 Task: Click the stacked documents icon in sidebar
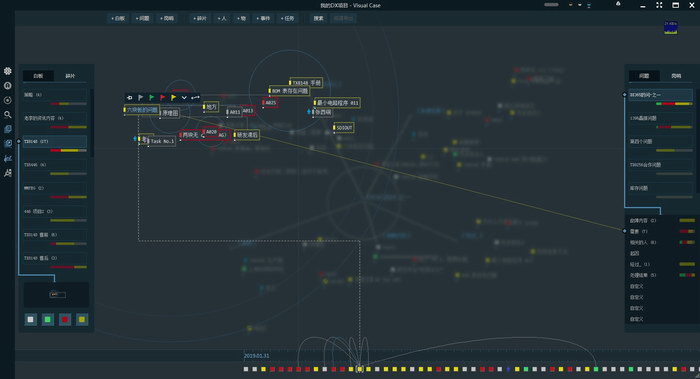click(8, 129)
